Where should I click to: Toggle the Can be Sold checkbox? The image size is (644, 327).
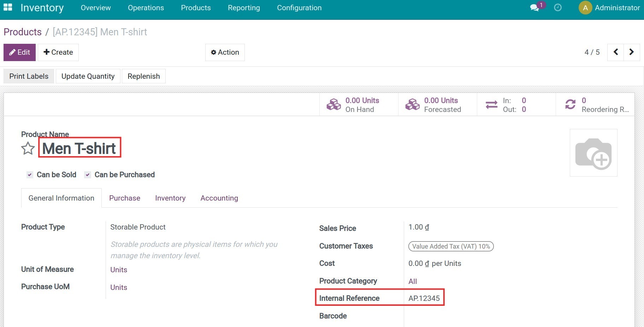(30, 174)
